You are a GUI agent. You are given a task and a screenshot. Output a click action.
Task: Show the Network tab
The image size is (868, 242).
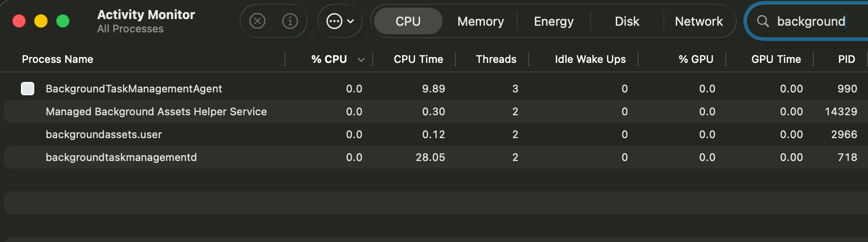coord(699,21)
